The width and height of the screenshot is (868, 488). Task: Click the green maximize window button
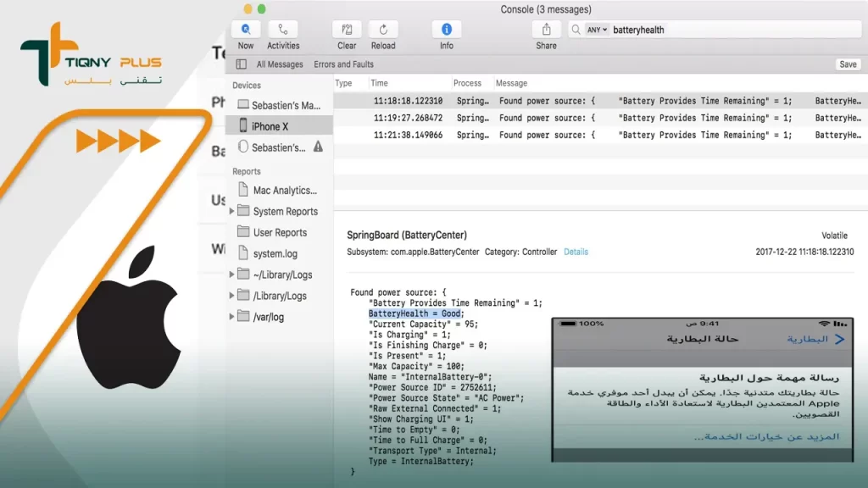[262, 8]
